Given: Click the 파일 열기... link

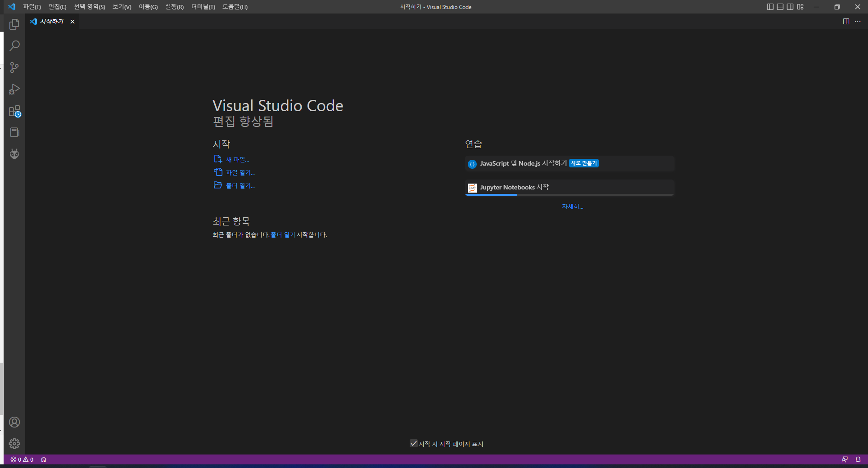Looking at the screenshot, I should click(x=240, y=173).
